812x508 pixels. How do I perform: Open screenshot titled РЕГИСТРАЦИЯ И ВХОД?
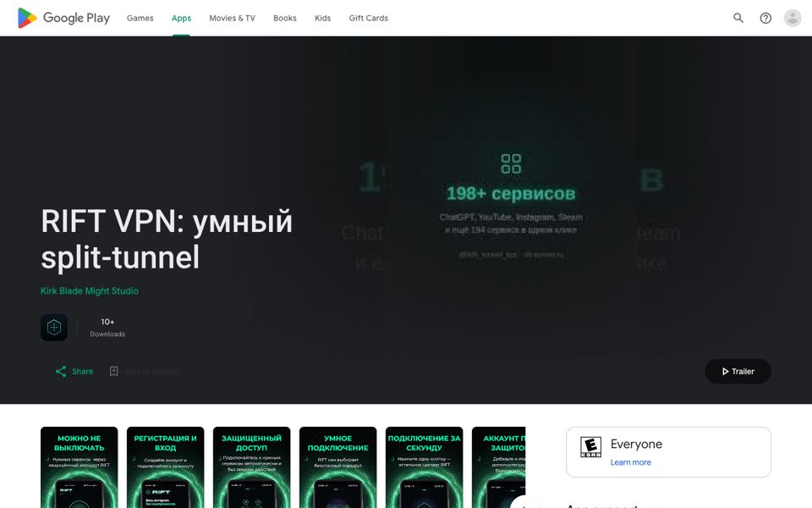click(x=165, y=467)
